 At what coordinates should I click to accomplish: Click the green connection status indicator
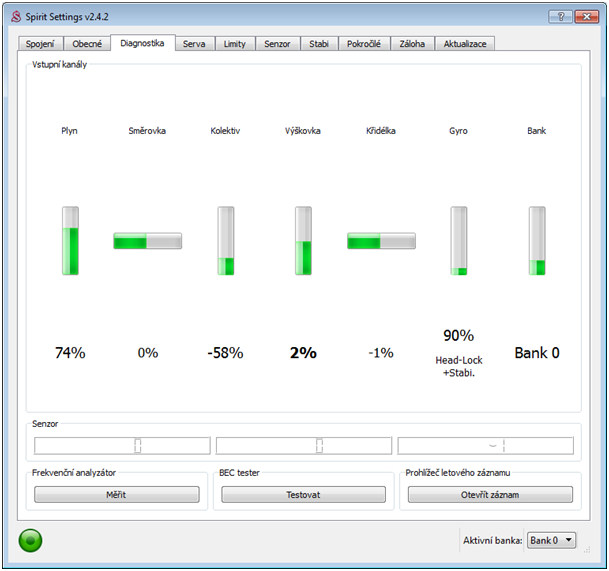pos(30,541)
